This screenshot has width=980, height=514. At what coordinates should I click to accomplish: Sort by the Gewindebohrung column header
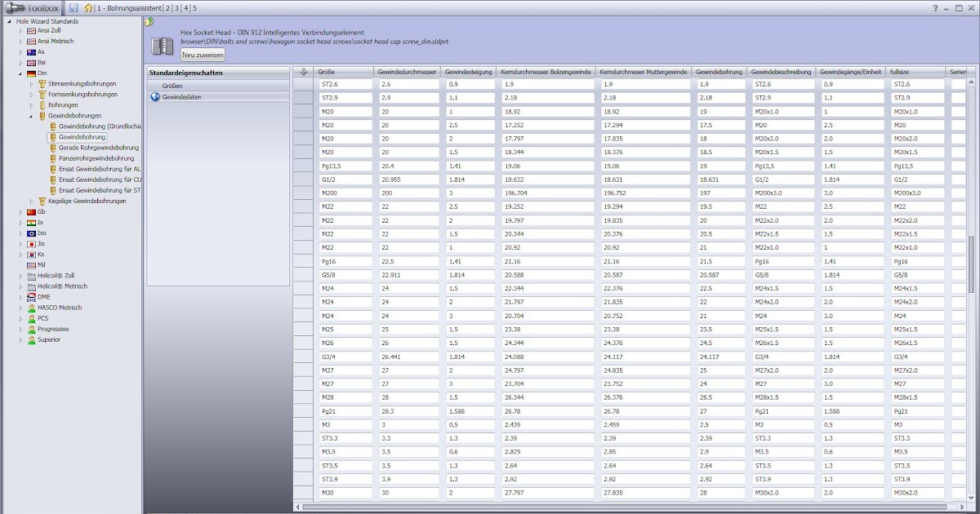point(719,73)
